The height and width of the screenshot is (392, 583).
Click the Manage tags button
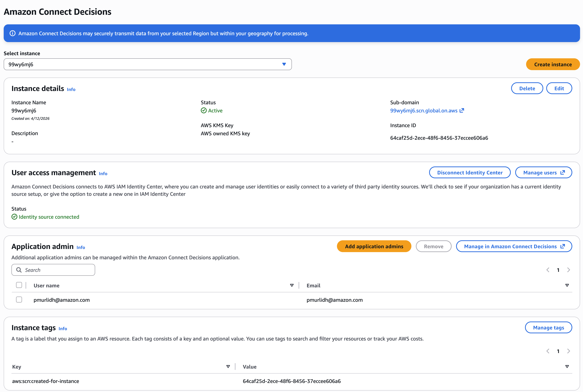click(548, 328)
